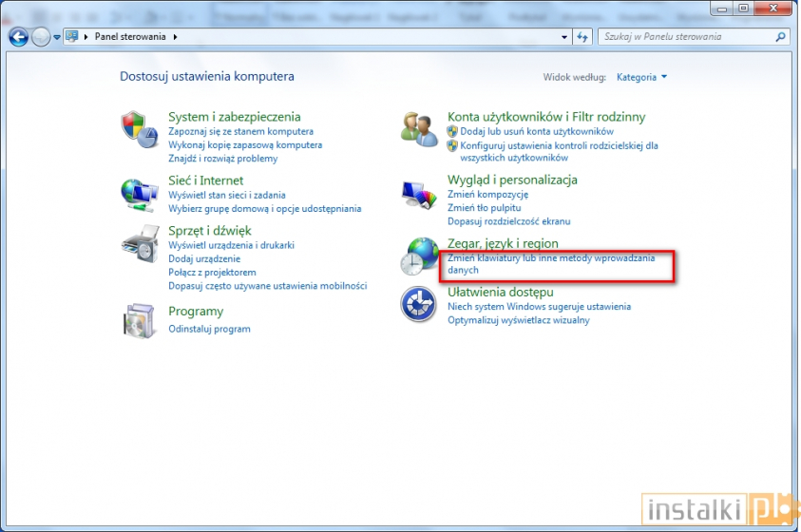Click the Sprzęt i dźwięk printer icon
The height and width of the screenshot is (532, 801).
[x=139, y=243]
